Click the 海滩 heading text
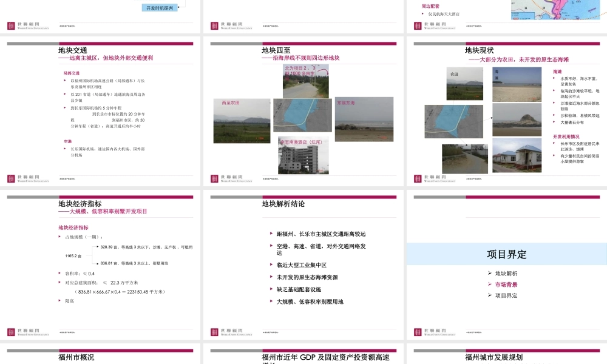 tap(557, 72)
